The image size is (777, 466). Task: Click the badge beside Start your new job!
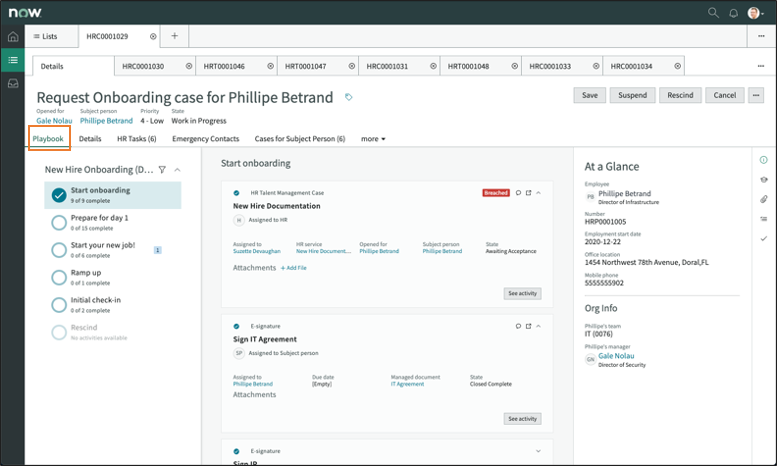tap(158, 250)
